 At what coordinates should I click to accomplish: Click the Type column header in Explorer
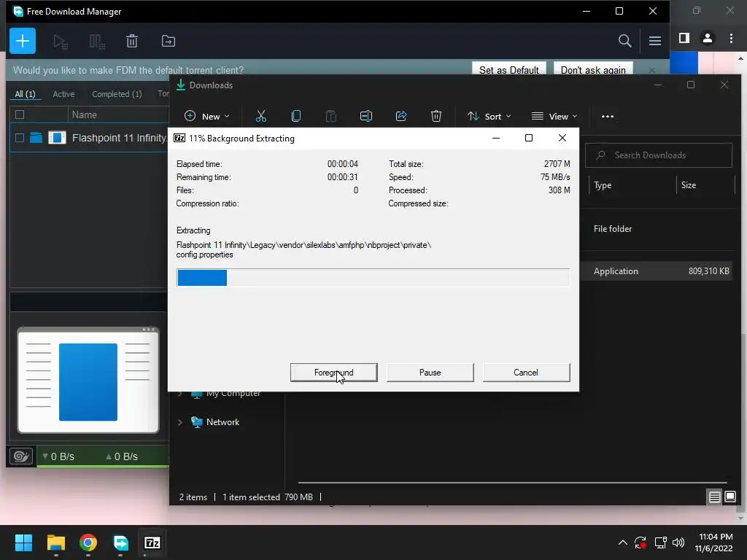pyautogui.click(x=632, y=185)
